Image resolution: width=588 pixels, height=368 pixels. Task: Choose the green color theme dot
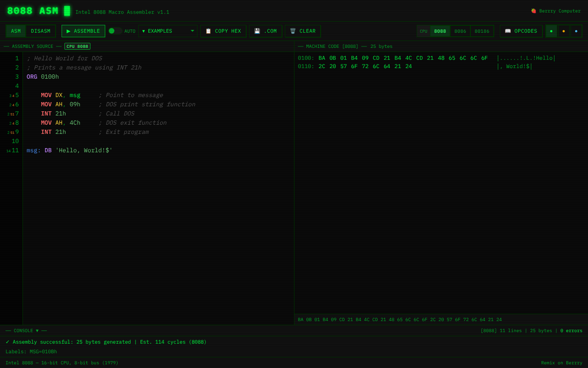pyautogui.click(x=551, y=31)
